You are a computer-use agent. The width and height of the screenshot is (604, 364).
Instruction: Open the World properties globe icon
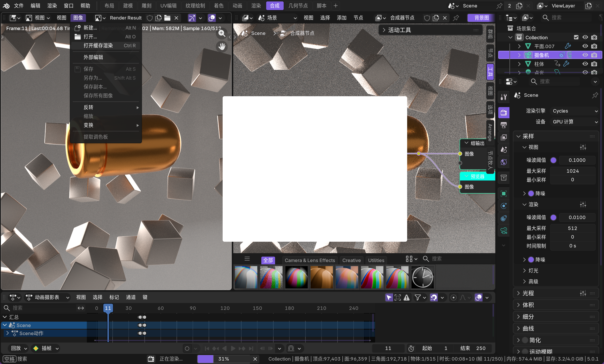(504, 162)
